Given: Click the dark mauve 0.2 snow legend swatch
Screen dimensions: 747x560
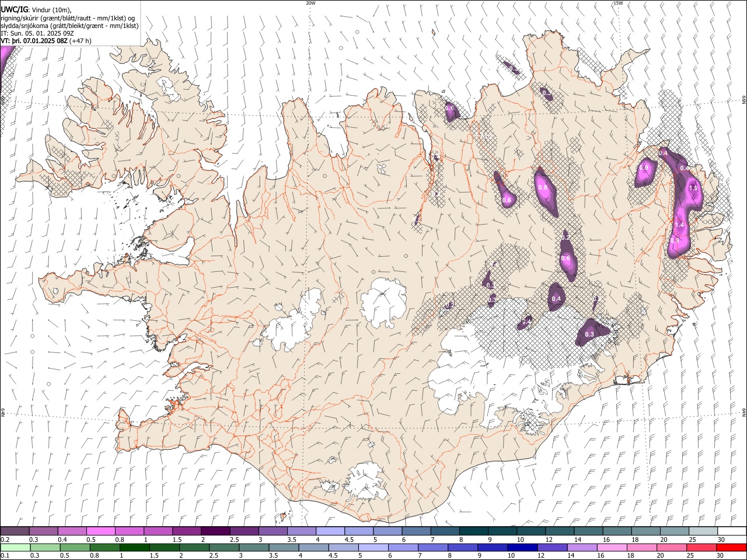Looking at the screenshot, I should 15,531.
